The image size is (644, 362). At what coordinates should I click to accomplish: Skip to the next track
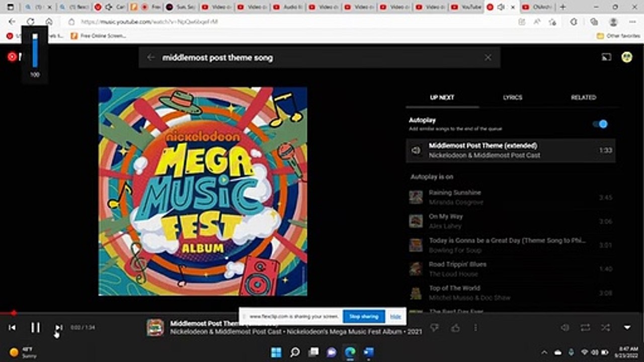tap(59, 328)
